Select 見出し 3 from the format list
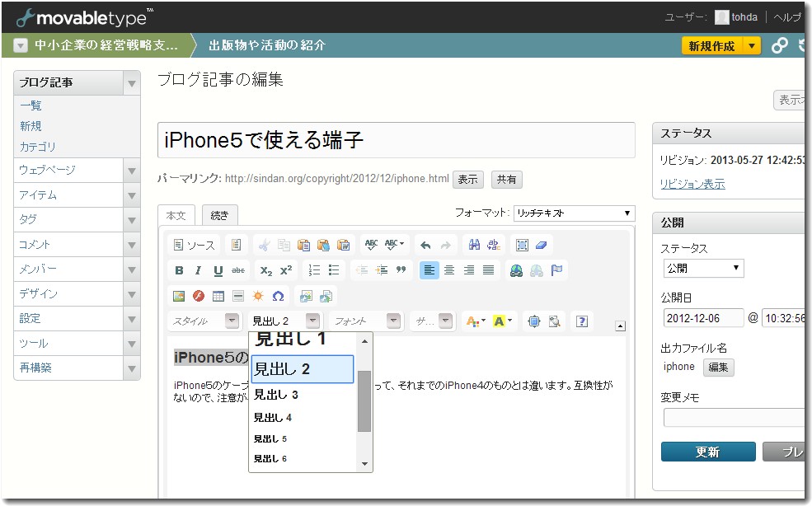Viewport: 812px width, 506px height. 302,396
